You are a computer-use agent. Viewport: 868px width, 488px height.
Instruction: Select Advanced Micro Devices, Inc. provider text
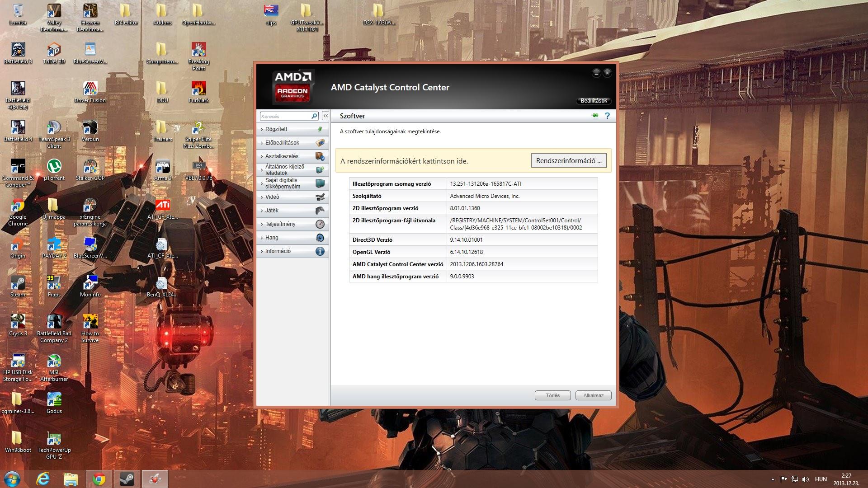pos(485,196)
